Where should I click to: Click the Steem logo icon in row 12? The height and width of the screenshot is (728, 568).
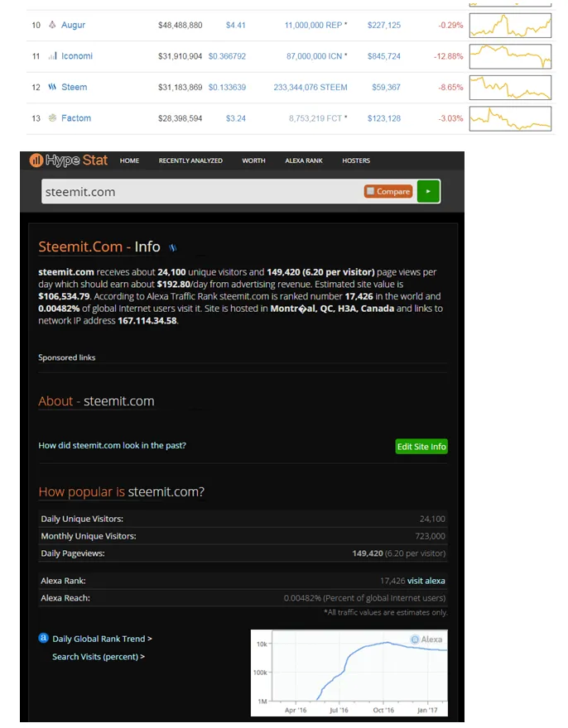coord(52,87)
